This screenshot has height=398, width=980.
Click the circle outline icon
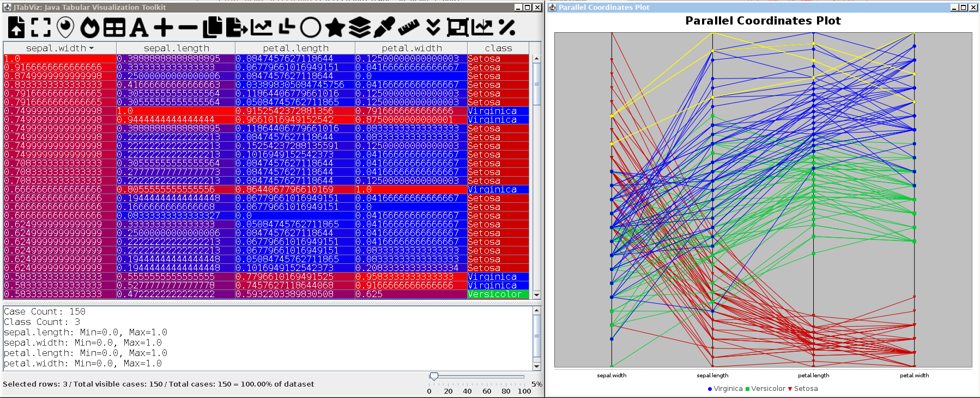pos(311,27)
